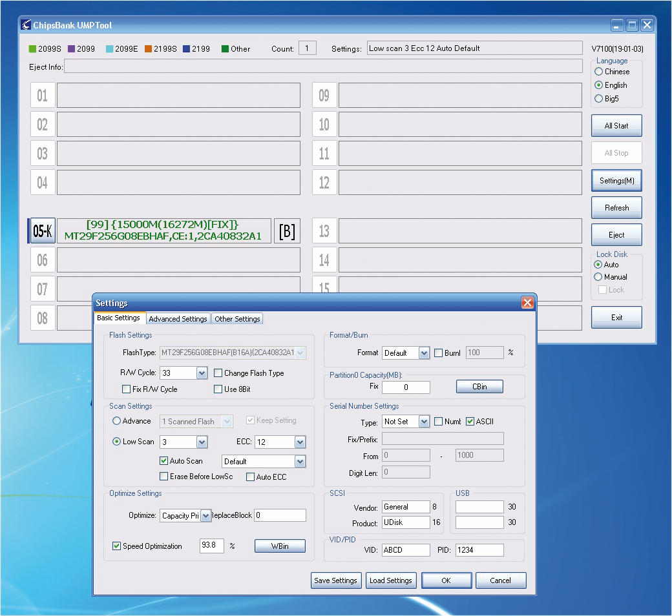Toggle the ASCII checkbox
672x616 pixels.
[x=470, y=422]
